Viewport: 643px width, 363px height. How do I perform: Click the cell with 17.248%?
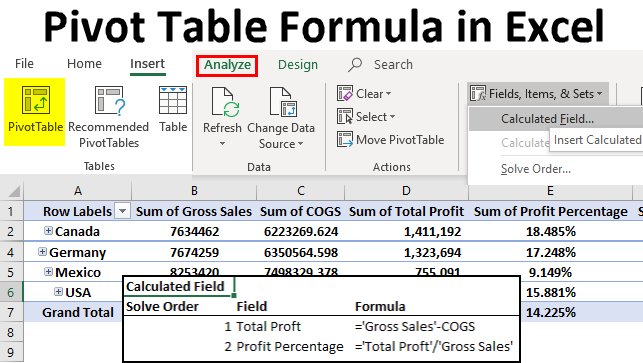[x=550, y=252]
